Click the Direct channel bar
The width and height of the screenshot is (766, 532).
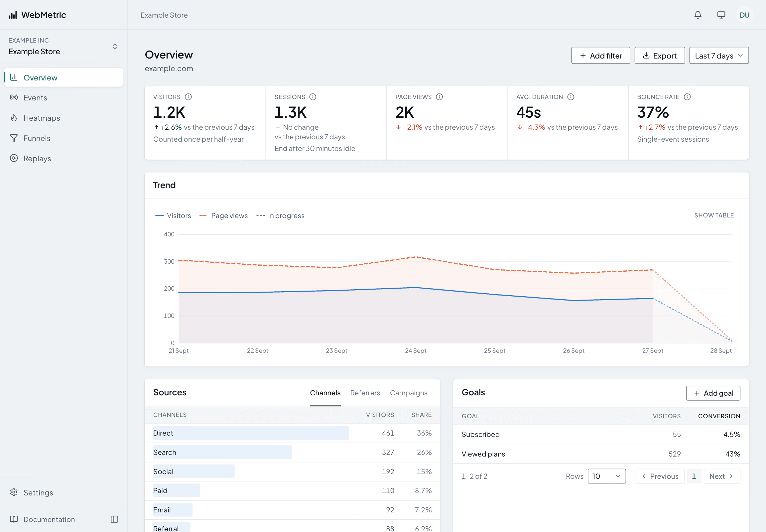(251, 433)
